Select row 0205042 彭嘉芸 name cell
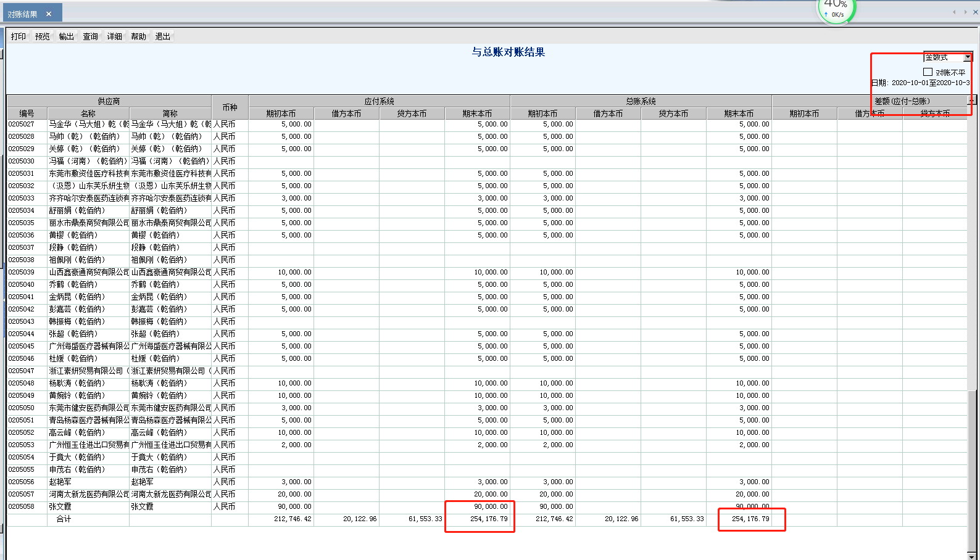This screenshot has width=980, height=560. pos(88,309)
